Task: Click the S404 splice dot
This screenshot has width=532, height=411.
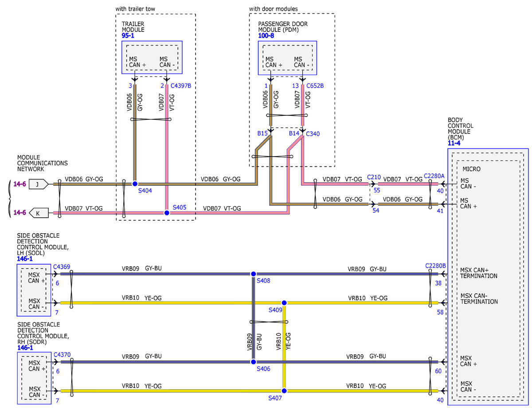Action: tap(135, 184)
